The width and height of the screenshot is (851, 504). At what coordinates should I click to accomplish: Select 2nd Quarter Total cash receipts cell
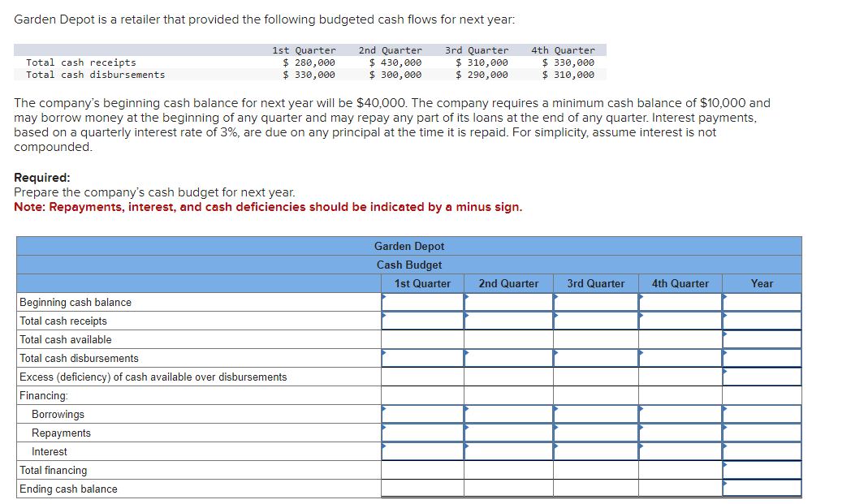pos(508,321)
